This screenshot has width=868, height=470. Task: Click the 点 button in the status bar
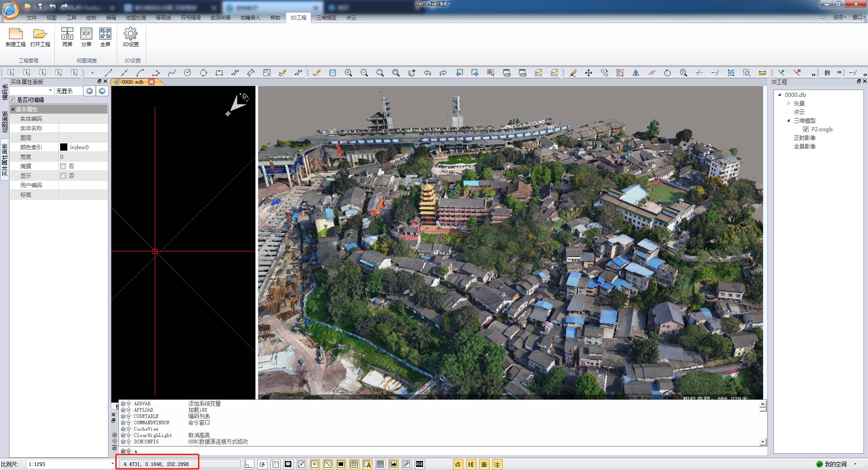(x=458, y=465)
